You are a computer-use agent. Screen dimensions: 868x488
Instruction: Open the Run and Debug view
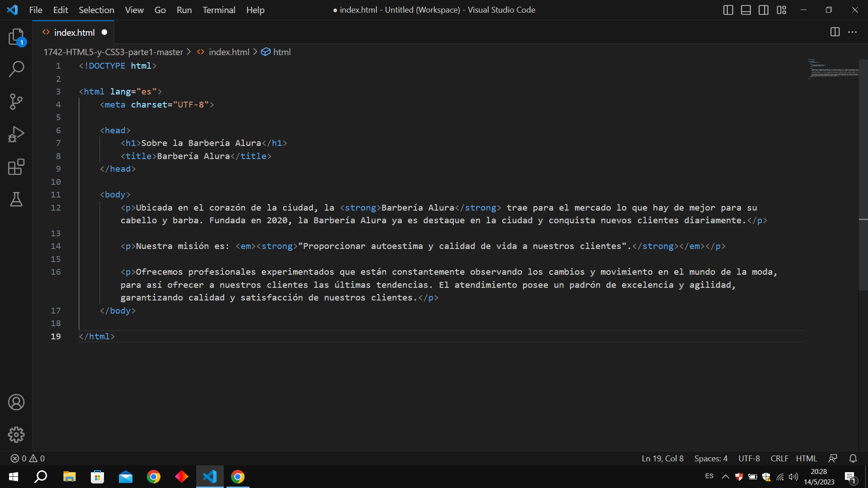[x=16, y=134]
